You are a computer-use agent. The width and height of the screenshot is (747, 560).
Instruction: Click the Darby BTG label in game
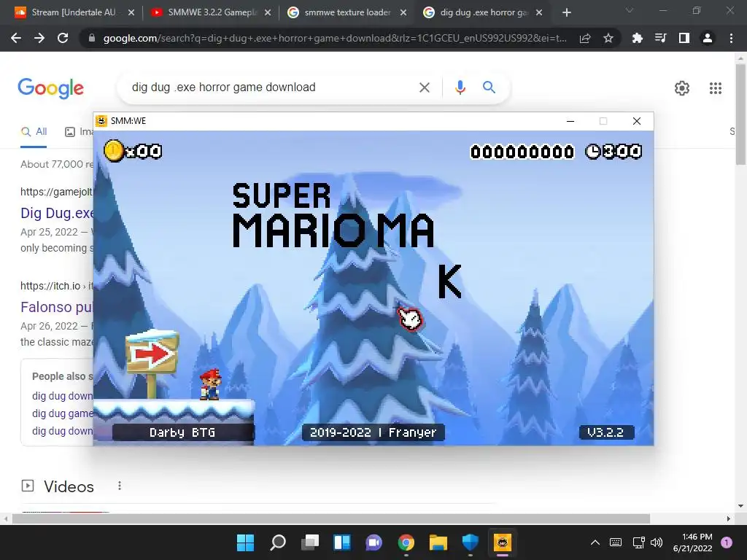pos(182,432)
